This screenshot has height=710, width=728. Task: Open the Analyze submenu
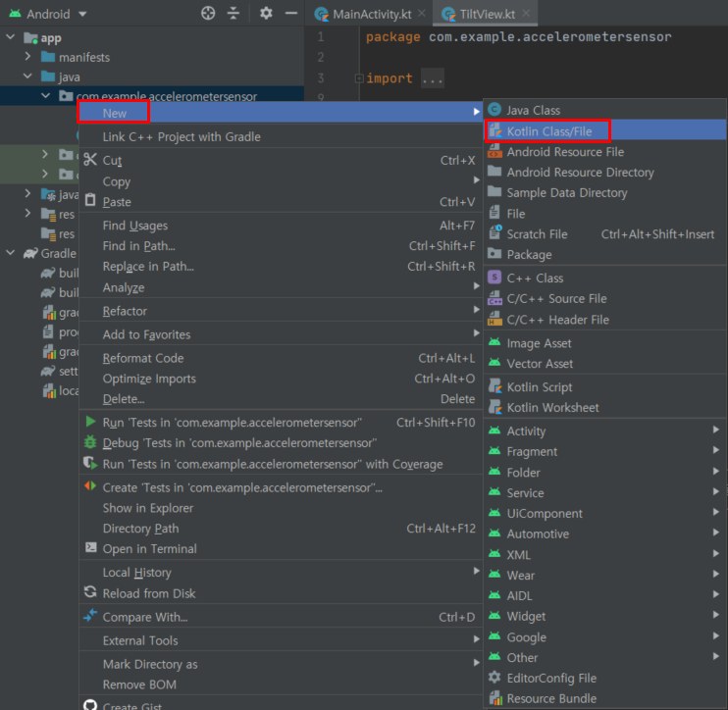[281, 287]
